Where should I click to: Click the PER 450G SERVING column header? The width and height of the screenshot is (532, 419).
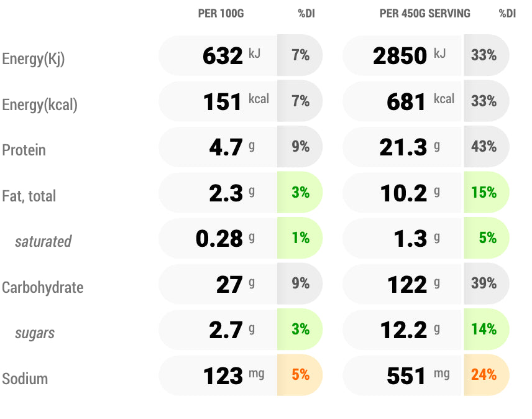(x=424, y=14)
